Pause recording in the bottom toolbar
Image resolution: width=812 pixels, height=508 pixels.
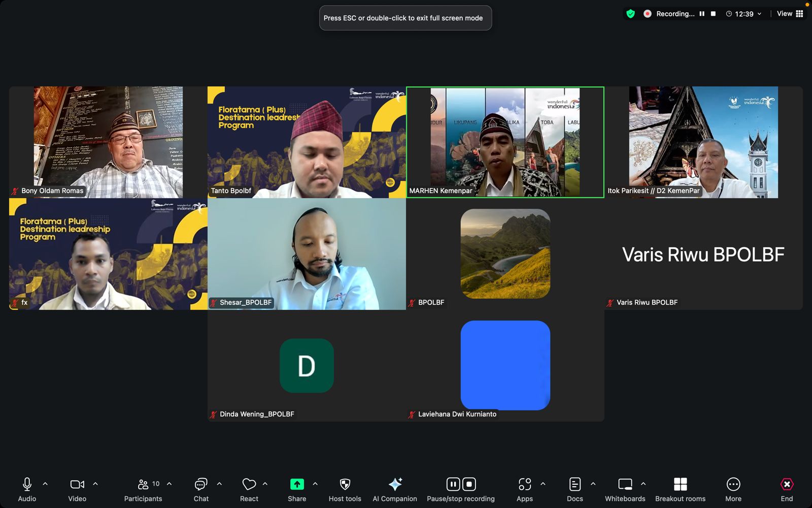coord(453,484)
